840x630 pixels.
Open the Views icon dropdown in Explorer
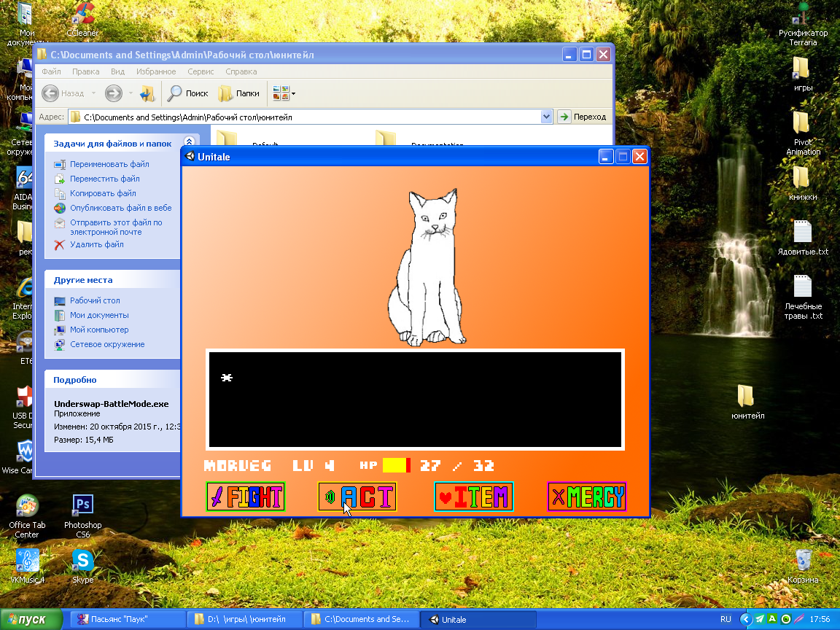(x=284, y=93)
